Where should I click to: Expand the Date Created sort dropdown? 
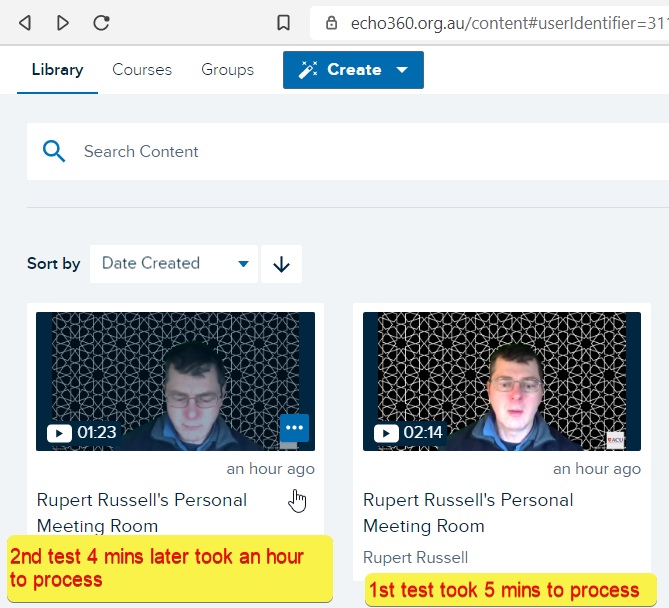click(x=174, y=264)
